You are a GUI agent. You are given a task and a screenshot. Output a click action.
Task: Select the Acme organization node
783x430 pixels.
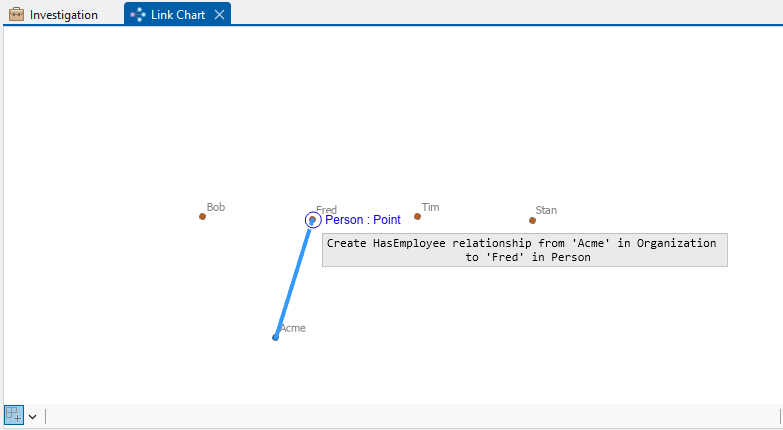(275, 338)
